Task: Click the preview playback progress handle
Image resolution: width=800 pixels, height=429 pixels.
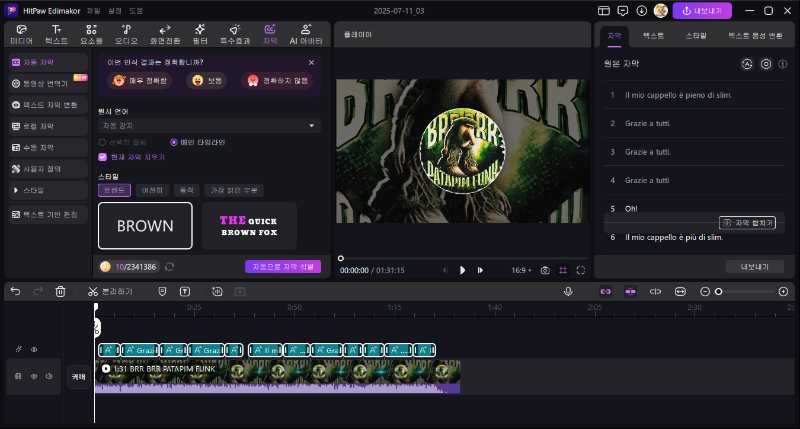Action: point(340,258)
